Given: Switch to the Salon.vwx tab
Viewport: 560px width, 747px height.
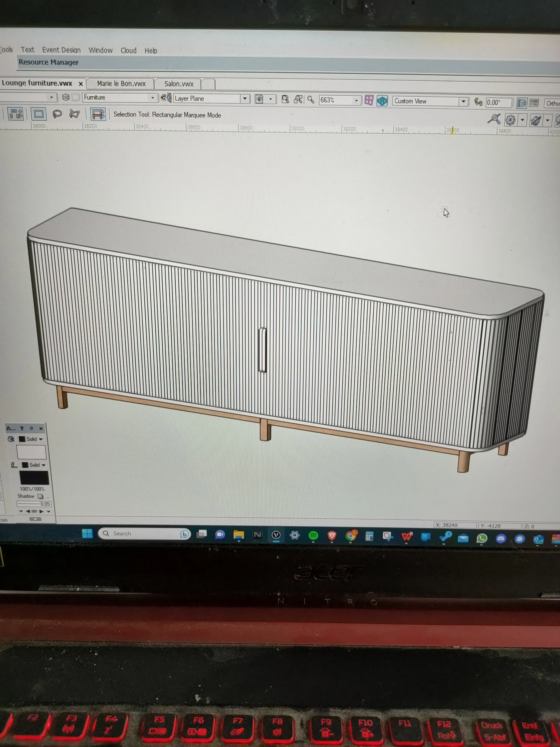Looking at the screenshot, I should 179,84.
